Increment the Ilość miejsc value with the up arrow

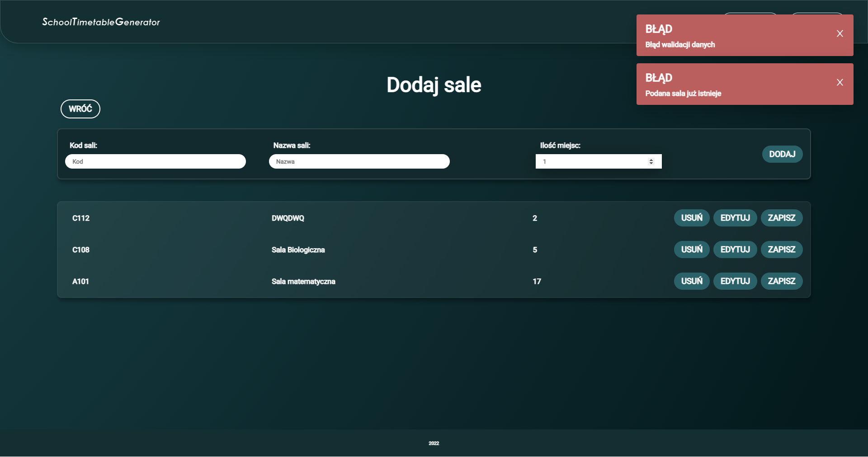tap(651, 159)
